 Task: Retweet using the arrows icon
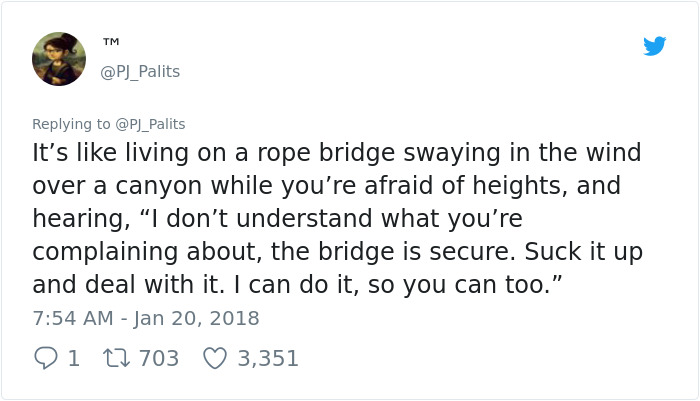pyautogui.click(x=114, y=358)
